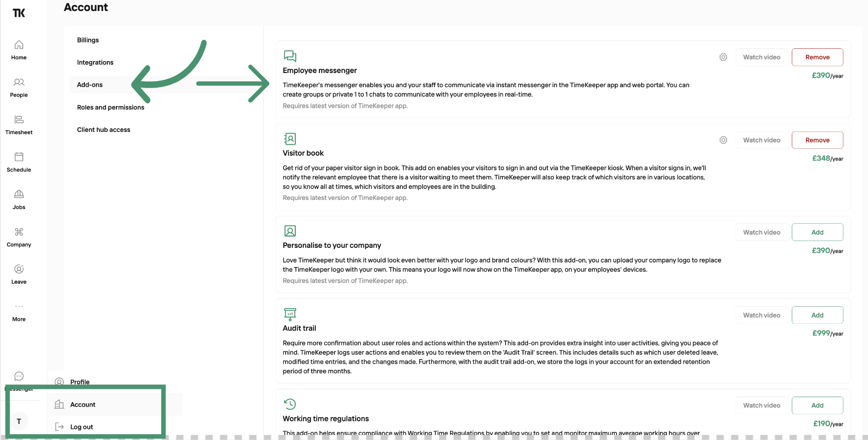This screenshot has height=440, width=868.
Task: Open the Schedule calendar icon
Action: pyautogui.click(x=19, y=157)
